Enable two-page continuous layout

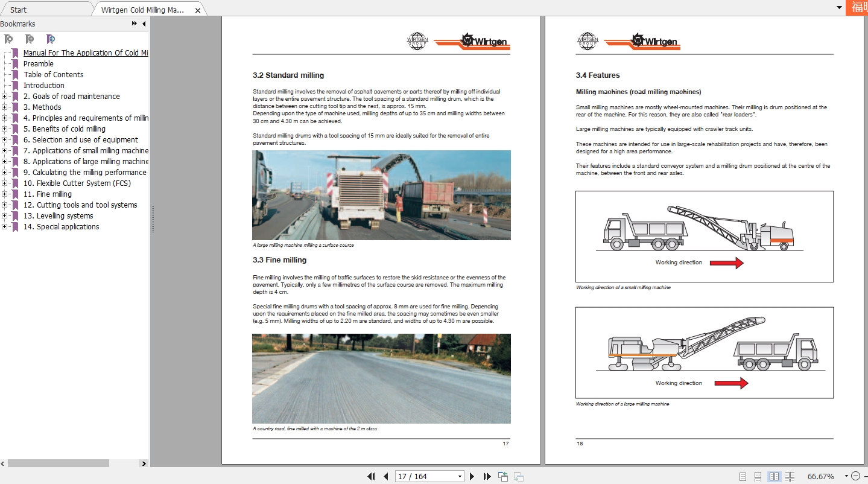tap(789, 476)
